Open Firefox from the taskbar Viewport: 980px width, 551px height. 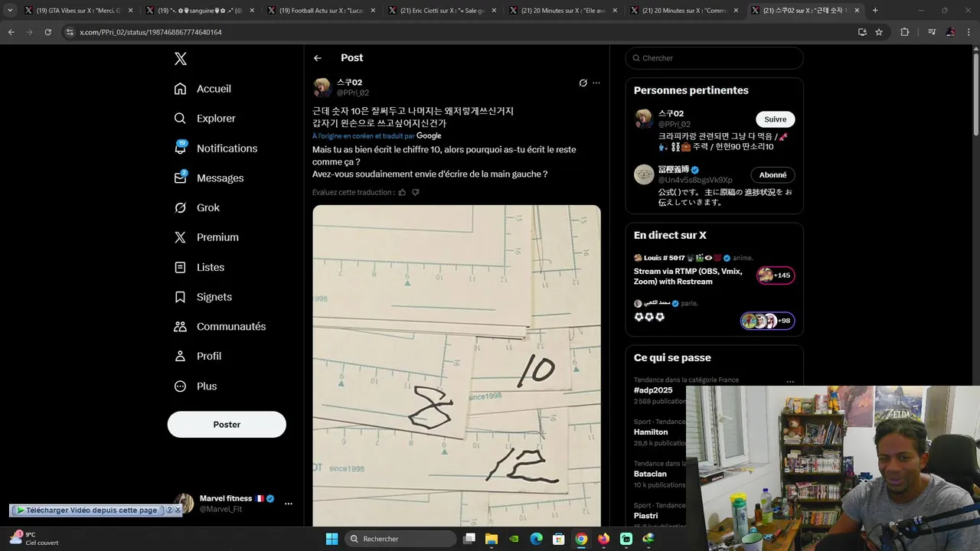click(604, 539)
